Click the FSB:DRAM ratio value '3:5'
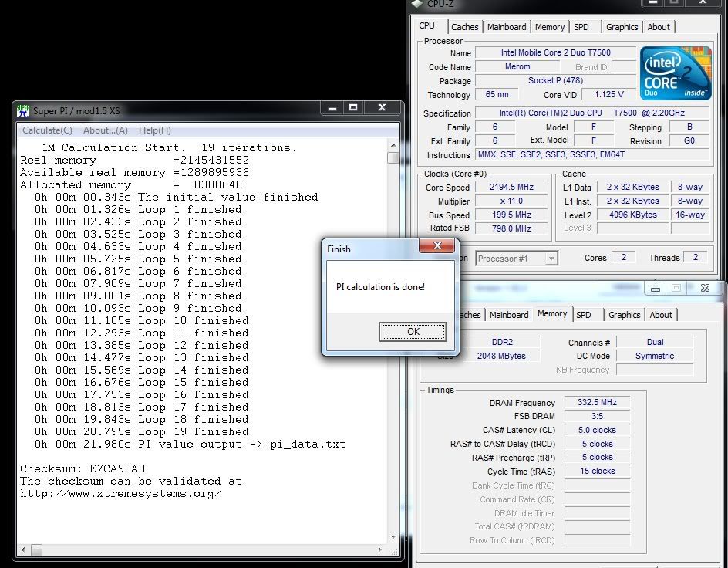 pyautogui.click(x=597, y=417)
